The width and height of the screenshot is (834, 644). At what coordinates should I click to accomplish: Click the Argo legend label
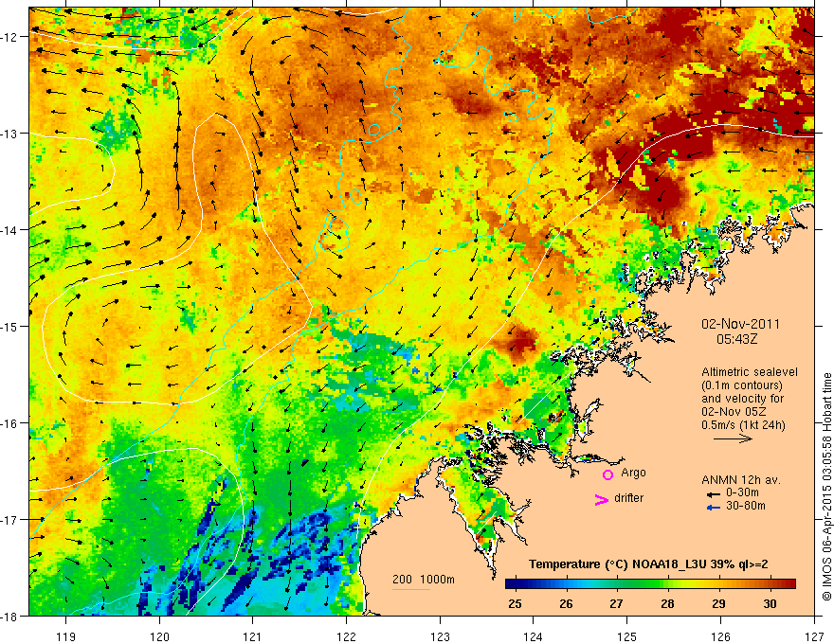[633, 473]
